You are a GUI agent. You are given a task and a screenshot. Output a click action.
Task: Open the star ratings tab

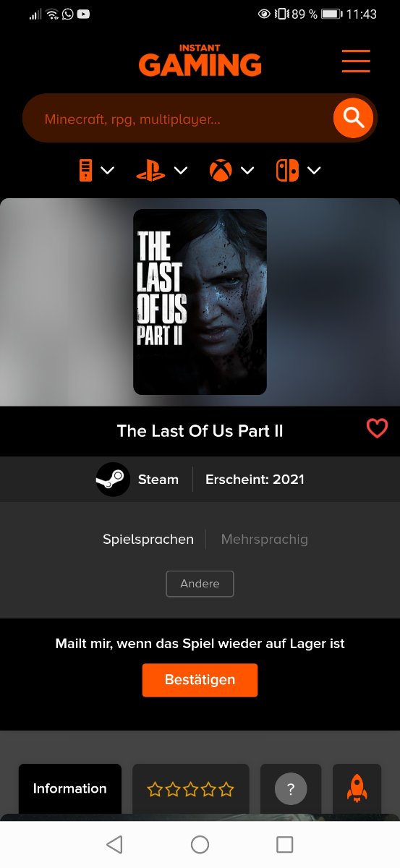pyautogui.click(x=191, y=788)
